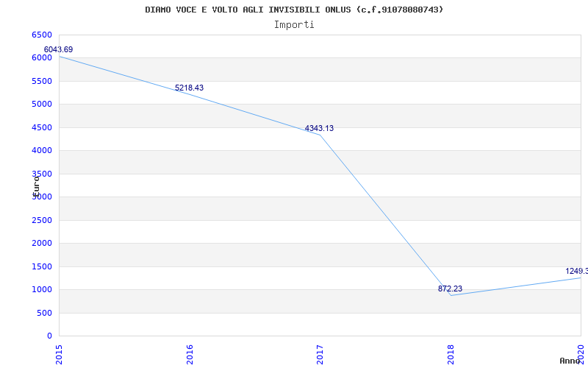Click the Anno x-axis title
Viewport: 588px width, 368px height.
coord(570,361)
